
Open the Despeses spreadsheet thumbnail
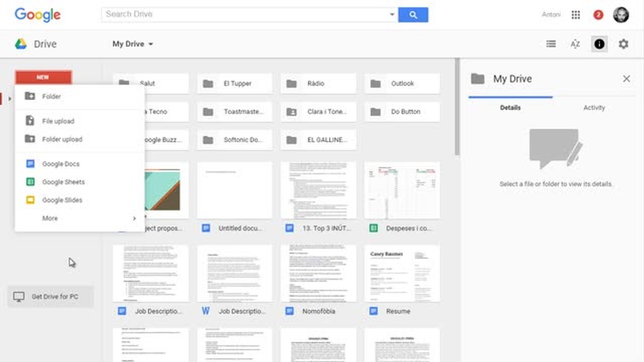pos(402,190)
